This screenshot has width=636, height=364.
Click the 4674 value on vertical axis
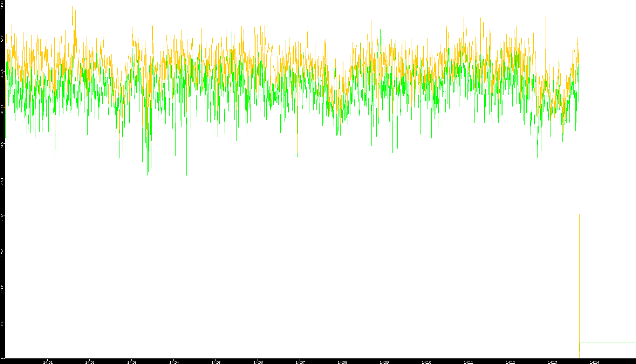[x=2, y=73]
